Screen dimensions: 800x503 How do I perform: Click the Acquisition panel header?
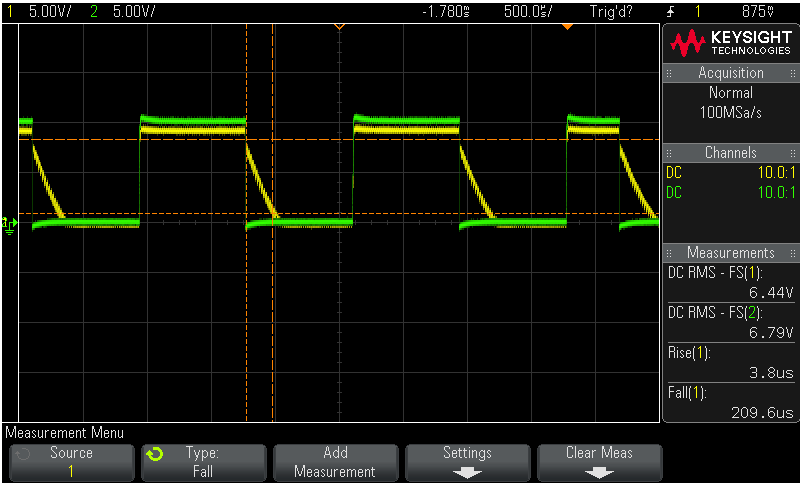(x=731, y=73)
